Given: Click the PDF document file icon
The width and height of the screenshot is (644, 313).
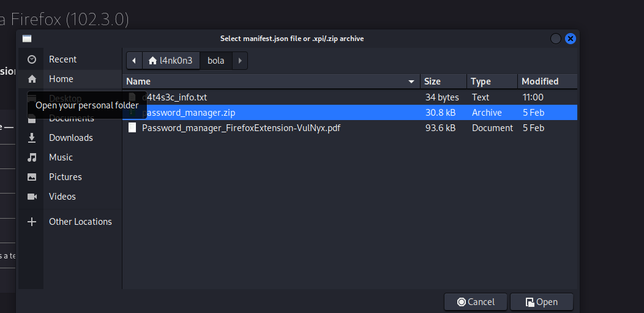Looking at the screenshot, I should pos(132,128).
